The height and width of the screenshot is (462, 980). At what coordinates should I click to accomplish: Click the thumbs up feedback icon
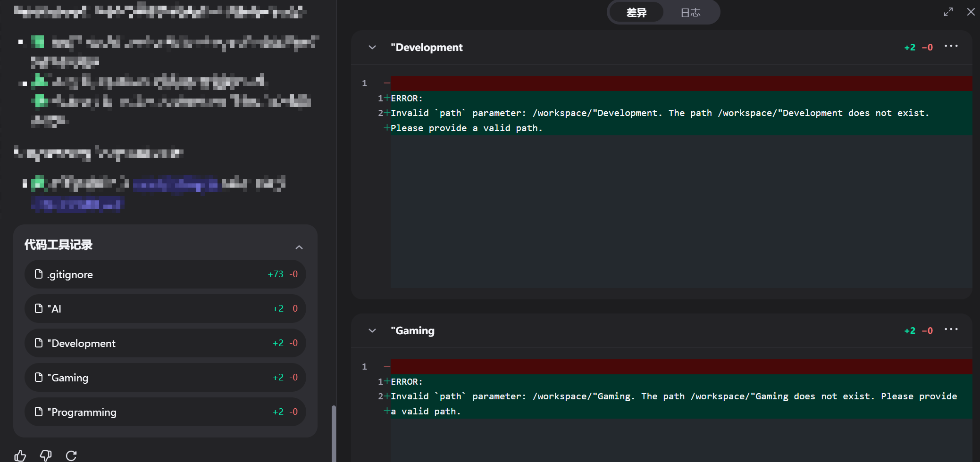[20, 455]
